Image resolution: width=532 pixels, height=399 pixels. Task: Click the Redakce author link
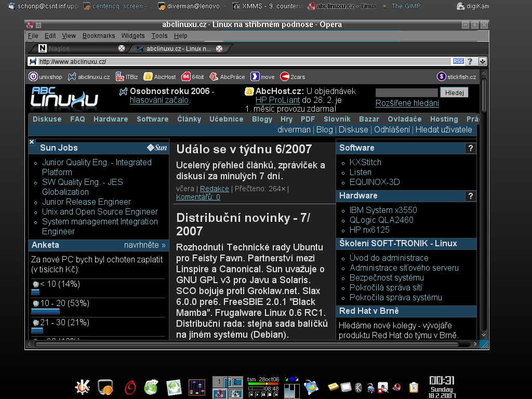pyautogui.click(x=215, y=189)
